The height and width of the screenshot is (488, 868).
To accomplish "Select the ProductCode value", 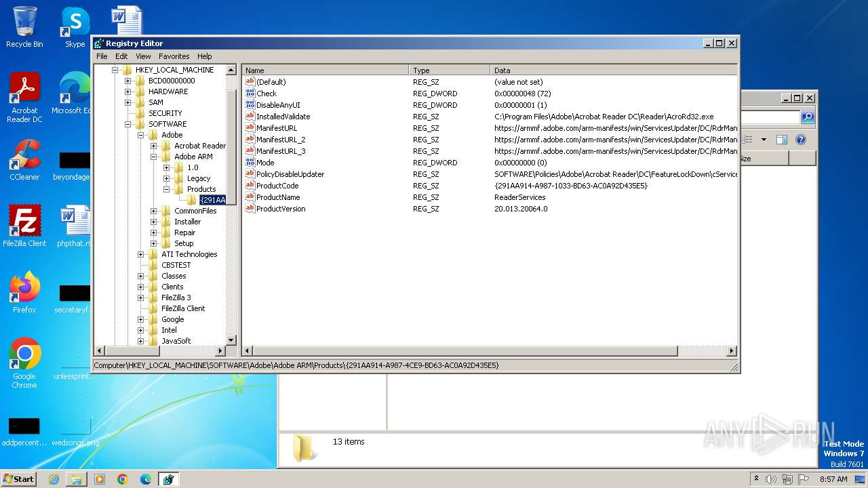I will [277, 186].
